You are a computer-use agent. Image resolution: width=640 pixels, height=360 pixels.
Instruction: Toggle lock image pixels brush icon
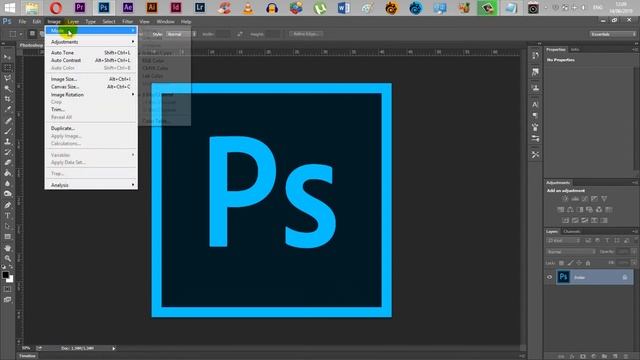coord(570,263)
